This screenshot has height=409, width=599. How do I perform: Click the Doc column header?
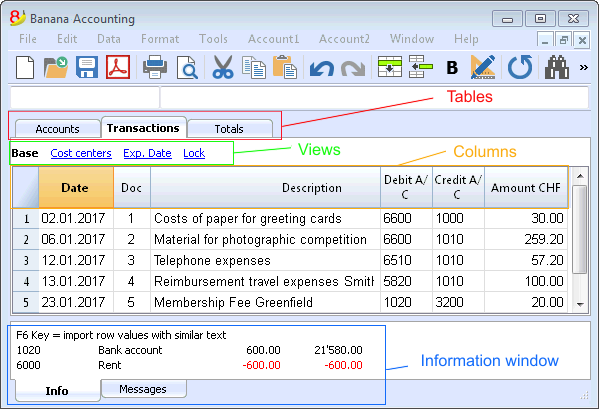132,188
